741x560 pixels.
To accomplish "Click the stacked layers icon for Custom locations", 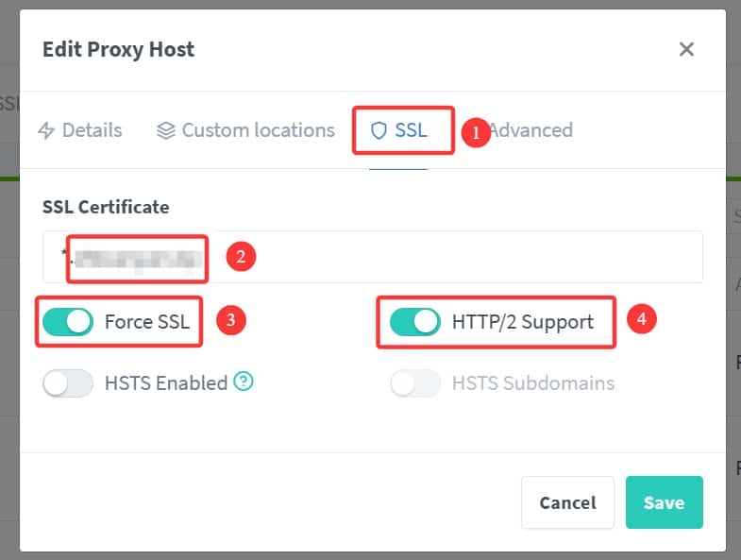I will coord(166,130).
